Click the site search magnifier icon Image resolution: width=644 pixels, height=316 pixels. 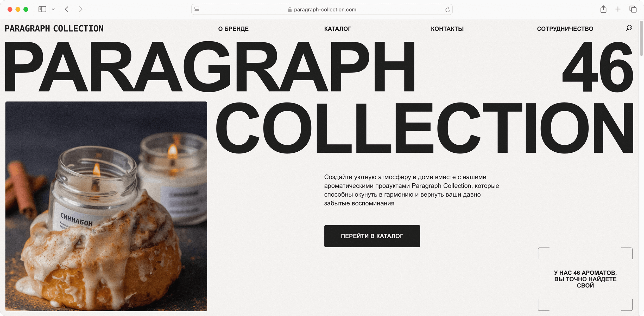click(629, 28)
